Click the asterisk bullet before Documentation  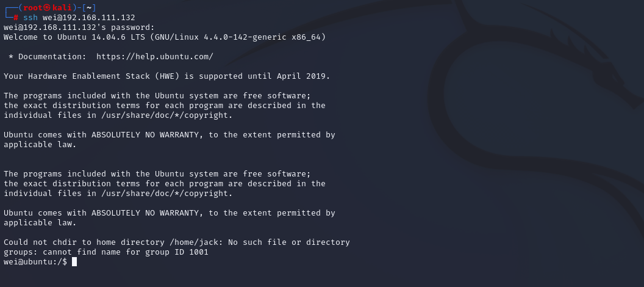[11, 56]
